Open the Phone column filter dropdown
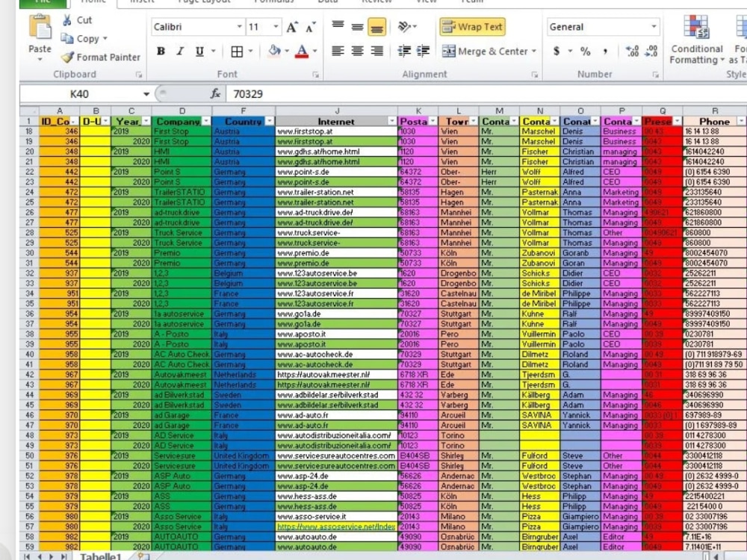The image size is (747, 560). click(x=741, y=122)
